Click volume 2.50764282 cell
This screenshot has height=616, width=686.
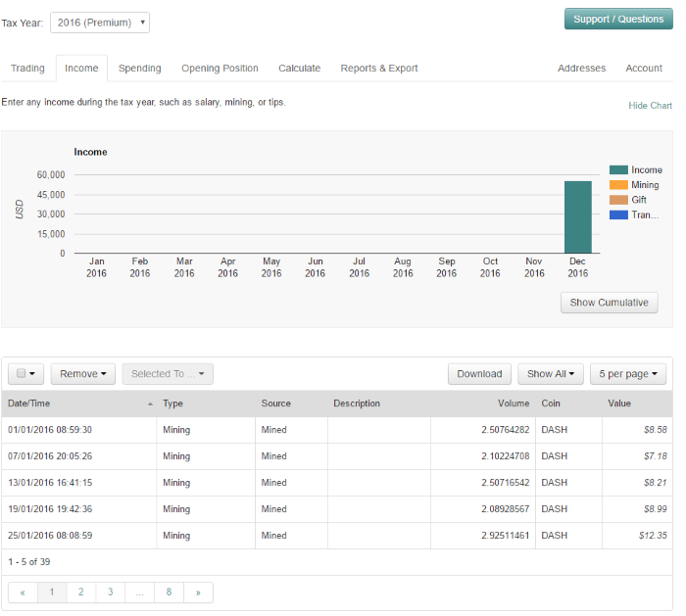click(483, 430)
